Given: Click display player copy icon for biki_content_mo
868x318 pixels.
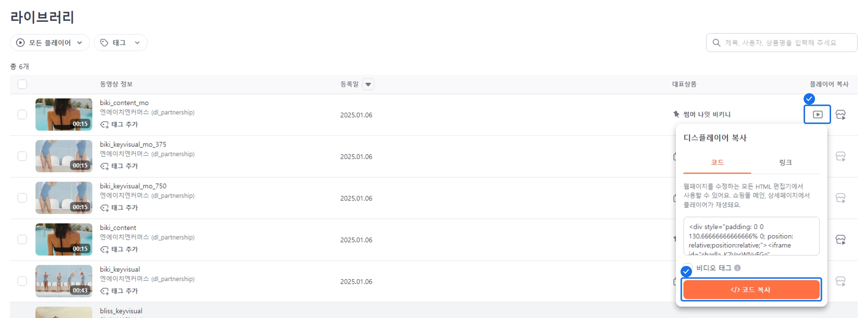Looking at the screenshot, I should tap(817, 114).
